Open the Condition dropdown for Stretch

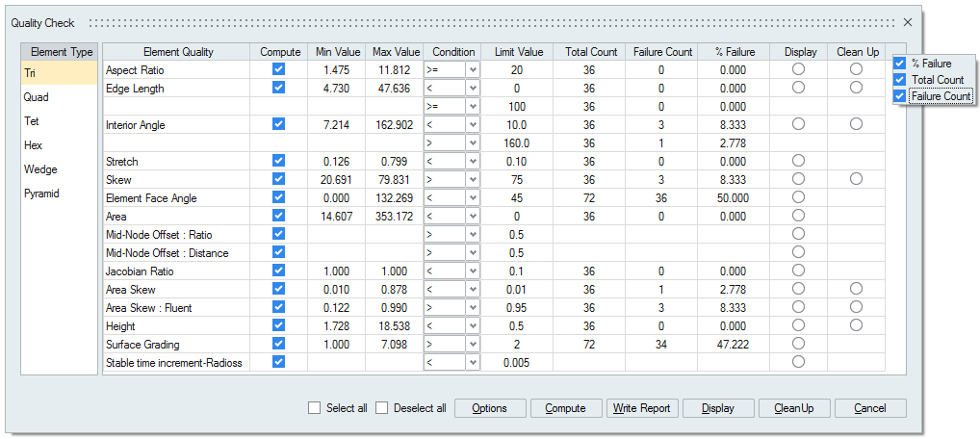coord(473,162)
